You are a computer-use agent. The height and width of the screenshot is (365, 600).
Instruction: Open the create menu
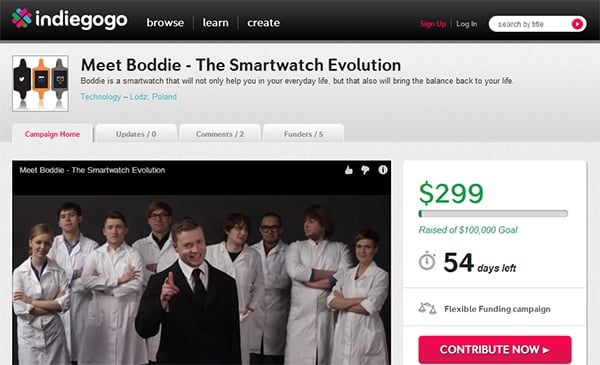[263, 23]
